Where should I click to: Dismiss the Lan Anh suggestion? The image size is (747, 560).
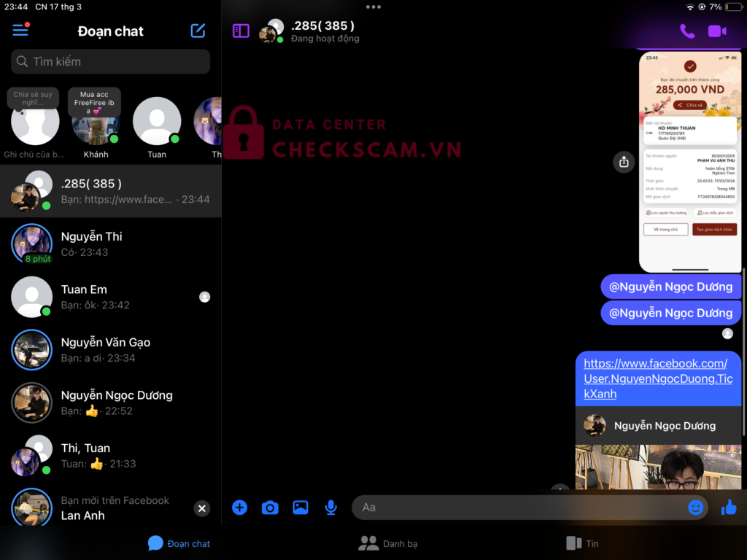202,508
